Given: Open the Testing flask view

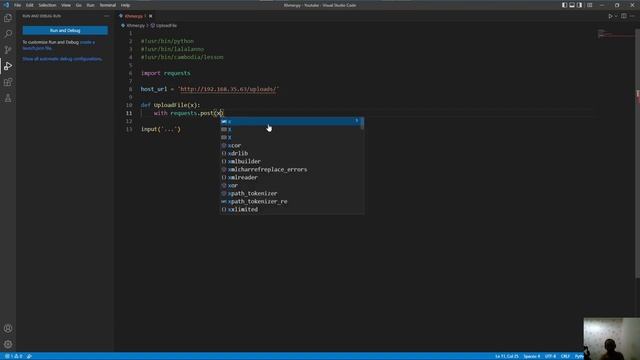Looking at the screenshot, I should point(8,98).
